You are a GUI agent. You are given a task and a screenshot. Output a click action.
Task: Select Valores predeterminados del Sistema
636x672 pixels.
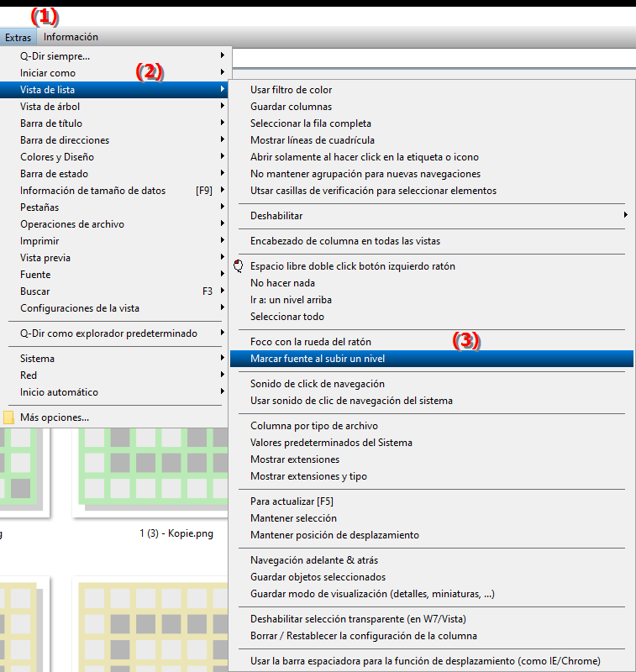(432, 443)
